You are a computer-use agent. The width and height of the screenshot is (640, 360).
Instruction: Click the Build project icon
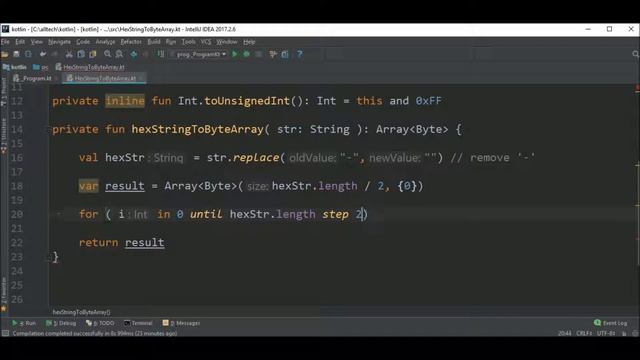click(x=161, y=54)
